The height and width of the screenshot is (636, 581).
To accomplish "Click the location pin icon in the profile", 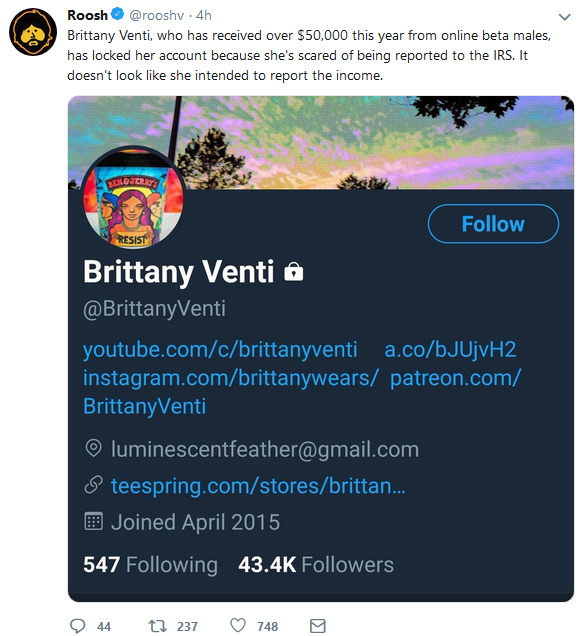I will tap(94, 448).
